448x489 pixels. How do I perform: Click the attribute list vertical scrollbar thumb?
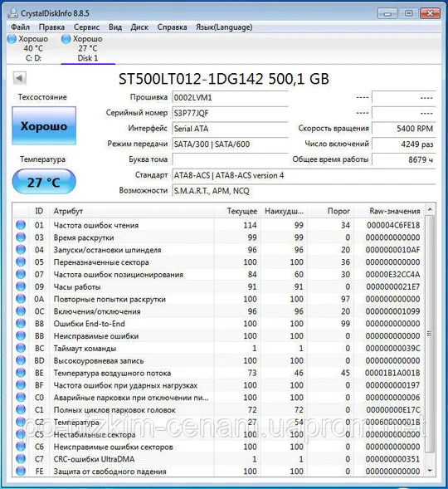[x=430, y=334]
